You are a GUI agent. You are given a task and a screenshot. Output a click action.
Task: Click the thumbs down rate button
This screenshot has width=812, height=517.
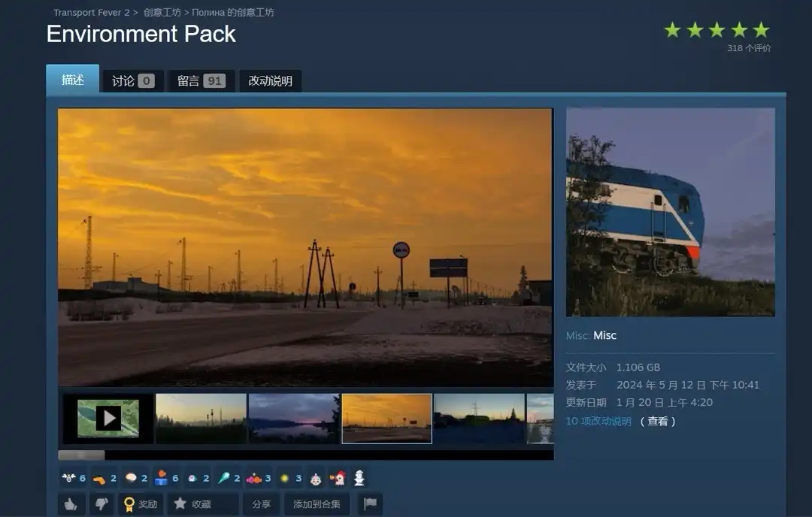[x=101, y=504]
